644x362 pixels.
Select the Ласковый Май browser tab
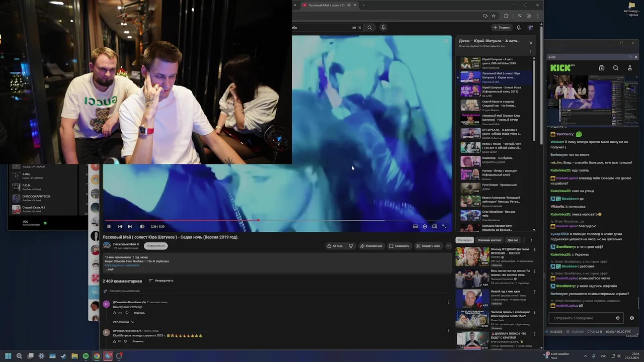330,5
